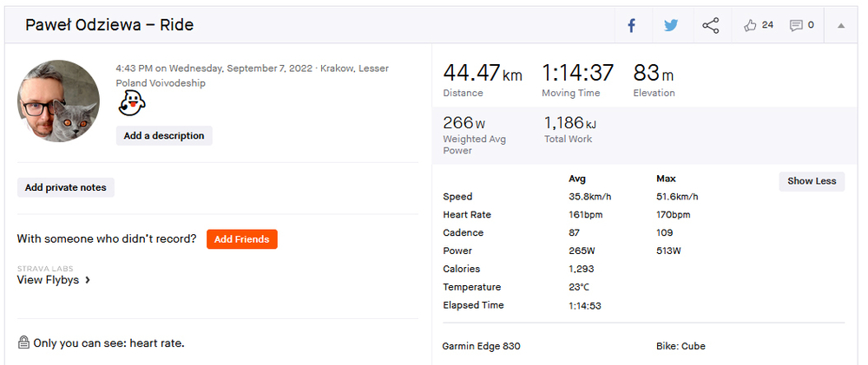
Task: Click the 1:14:37 moving time value
Action: [577, 73]
